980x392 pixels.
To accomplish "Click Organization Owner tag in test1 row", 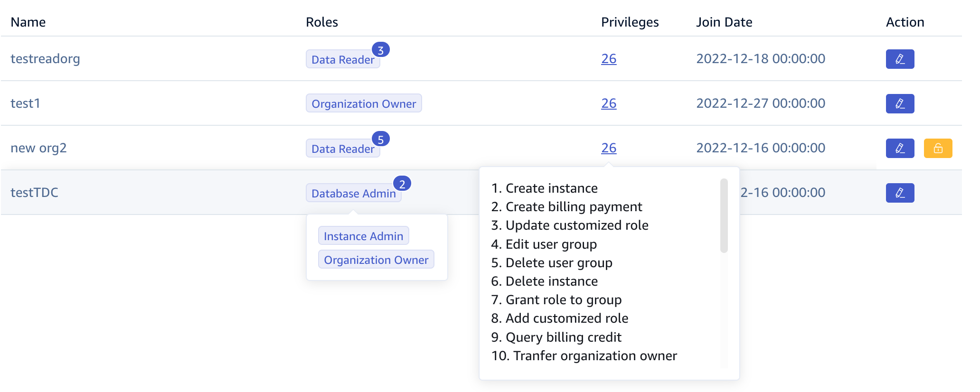I will pyautogui.click(x=363, y=103).
